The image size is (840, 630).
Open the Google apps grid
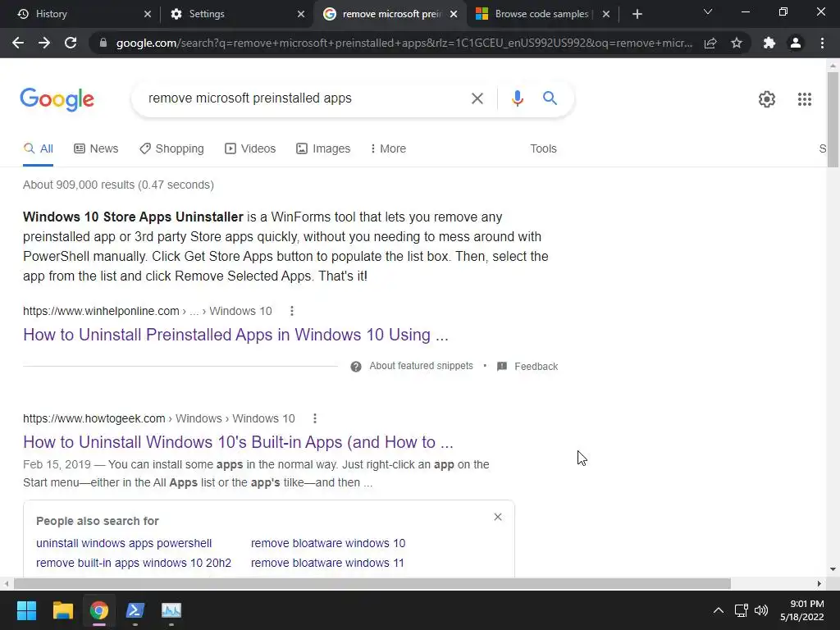pos(804,99)
